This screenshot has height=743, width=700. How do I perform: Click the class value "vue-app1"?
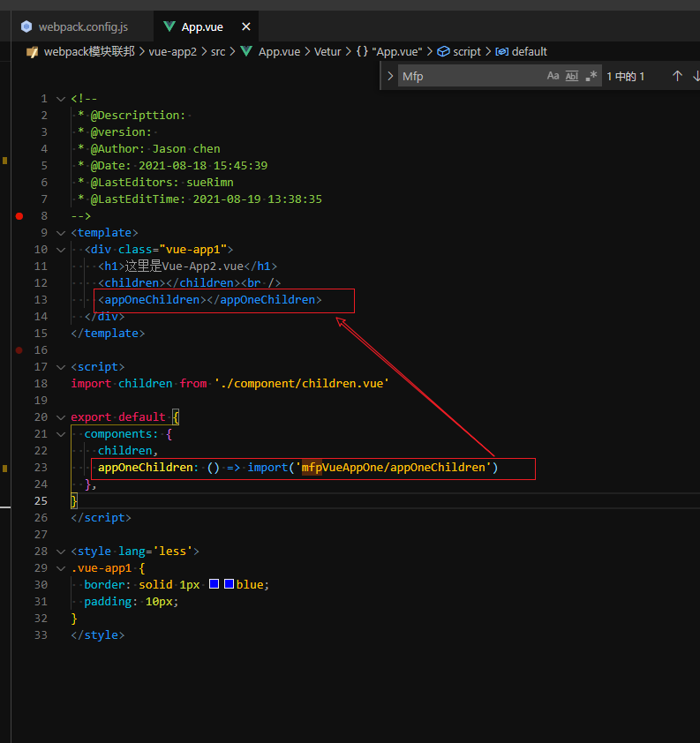click(x=193, y=249)
